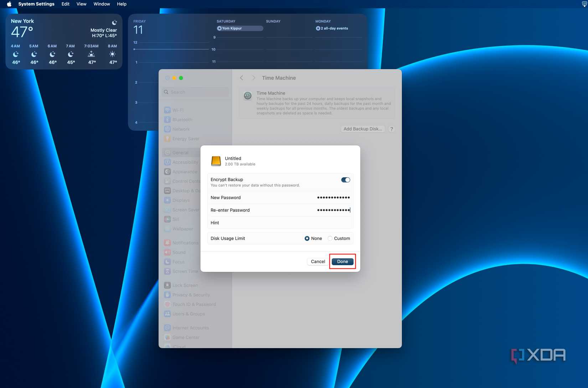Open Touch ID & Password in sidebar
588x388 pixels.
[x=195, y=304]
